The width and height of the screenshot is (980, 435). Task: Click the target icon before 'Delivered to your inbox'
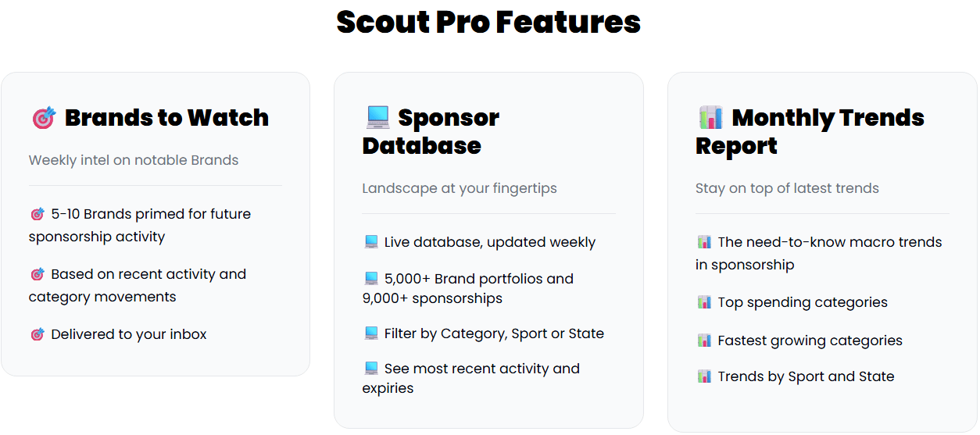pyautogui.click(x=37, y=334)
